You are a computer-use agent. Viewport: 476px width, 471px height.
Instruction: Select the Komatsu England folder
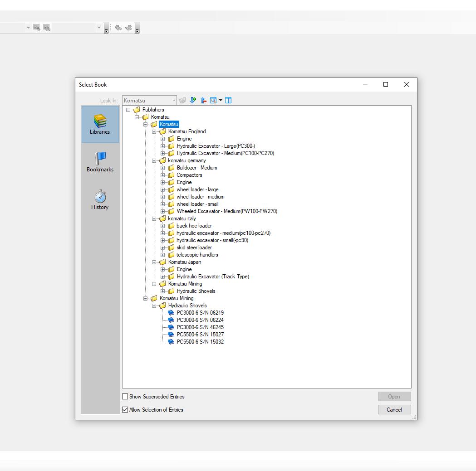pyautogui.click(x=186, y=131)
